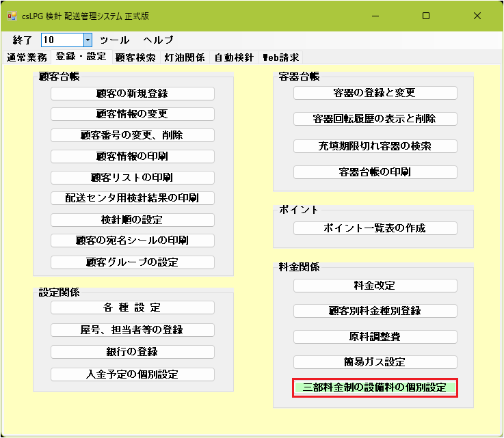Click 充填期限切れ容器の検索 button
The width and height of the screenshot is (504, 438).
375,146
